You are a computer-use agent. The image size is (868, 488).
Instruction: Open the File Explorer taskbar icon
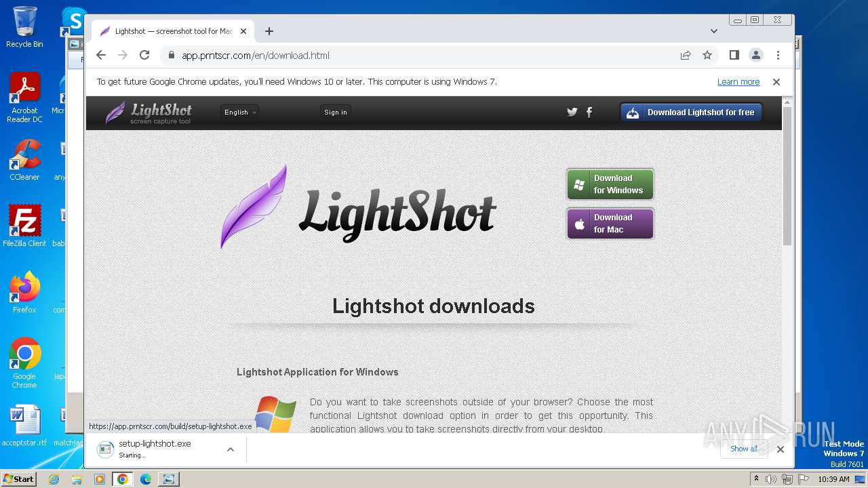click(x=77, y=479)
